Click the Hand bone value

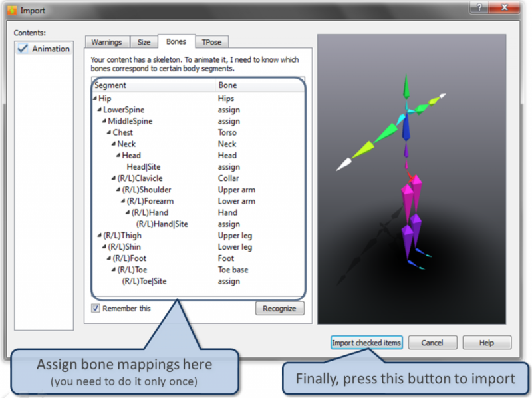(x=227, y=212)
